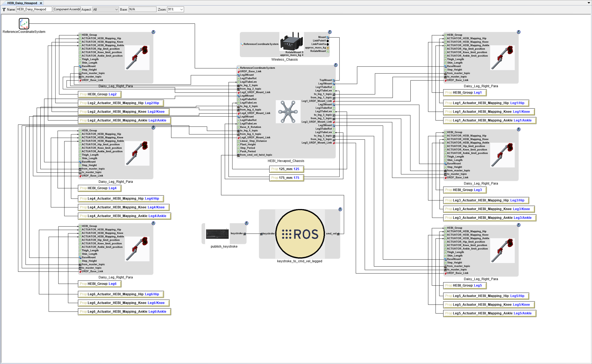
Task: Click the T icon in the toolbar
Action: [x=4, y=9]
